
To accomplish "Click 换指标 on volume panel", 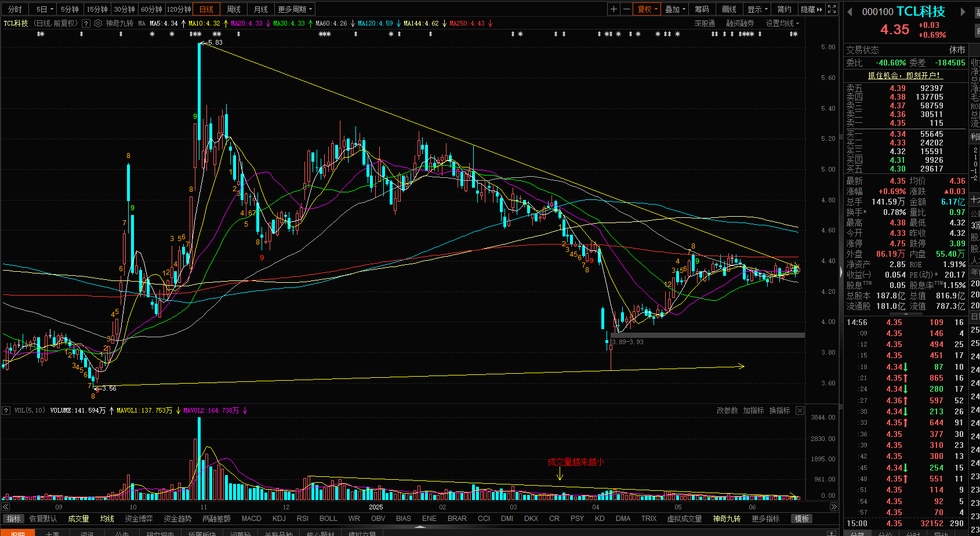I will [779, 410].
